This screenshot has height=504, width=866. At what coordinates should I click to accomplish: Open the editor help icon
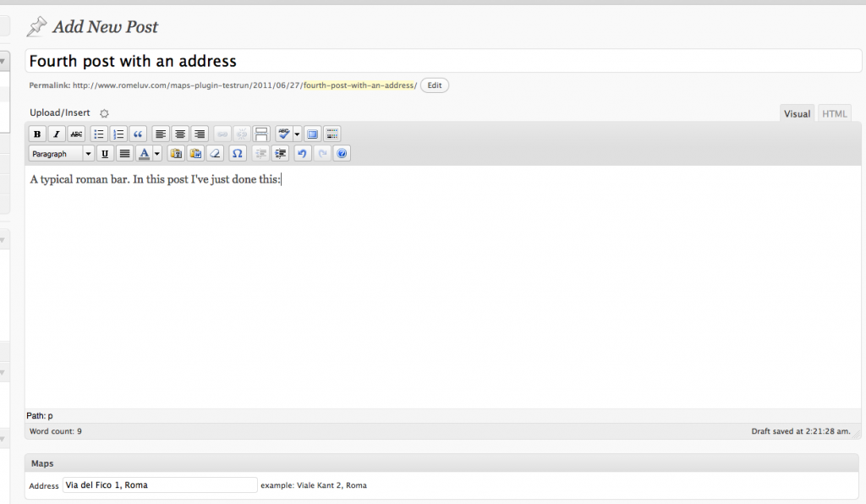pos(342,154)
